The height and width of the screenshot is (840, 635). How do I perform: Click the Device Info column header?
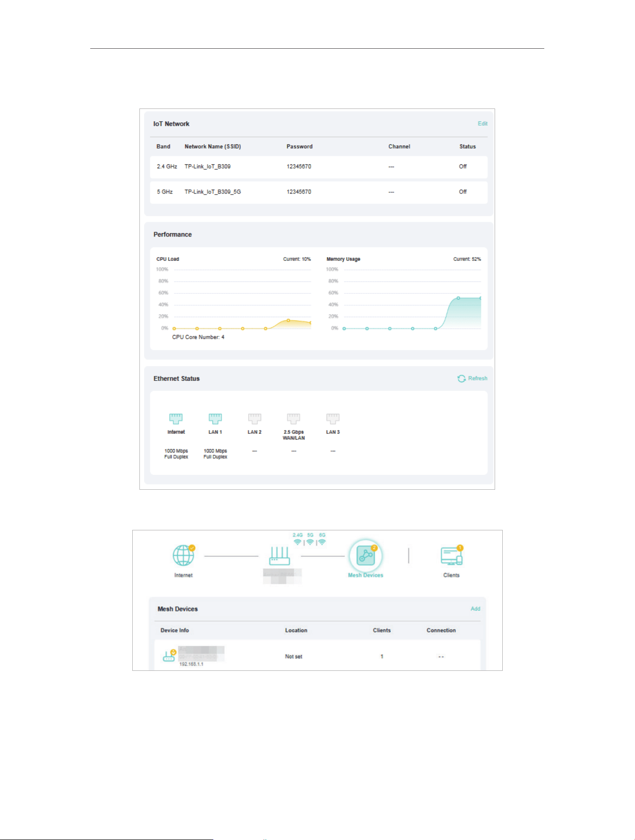coord(175,630)
